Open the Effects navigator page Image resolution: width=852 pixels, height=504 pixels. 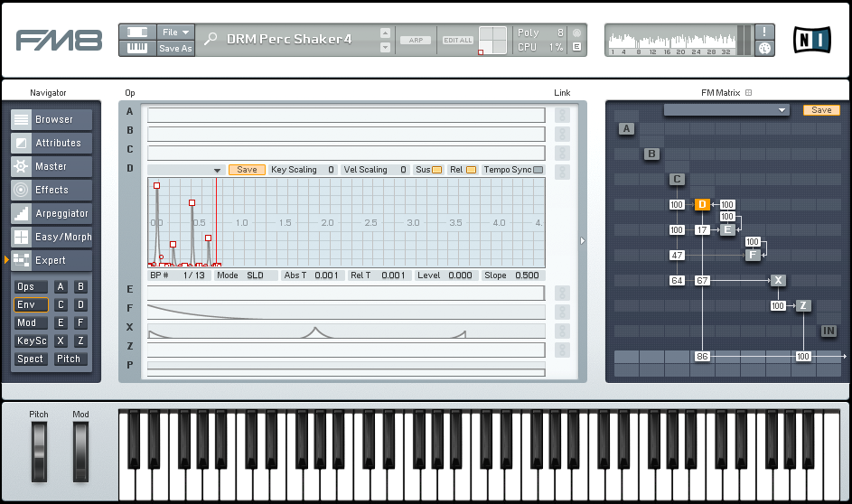point(51,190)
